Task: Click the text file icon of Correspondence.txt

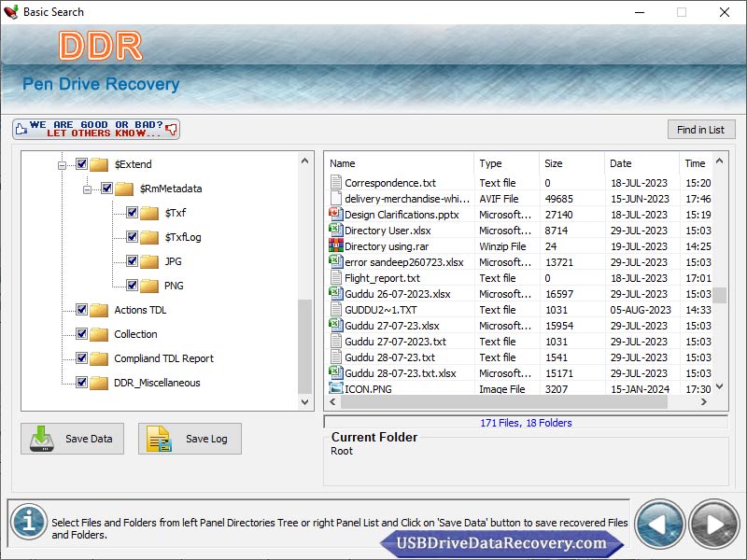Action: tap(336, 182)
